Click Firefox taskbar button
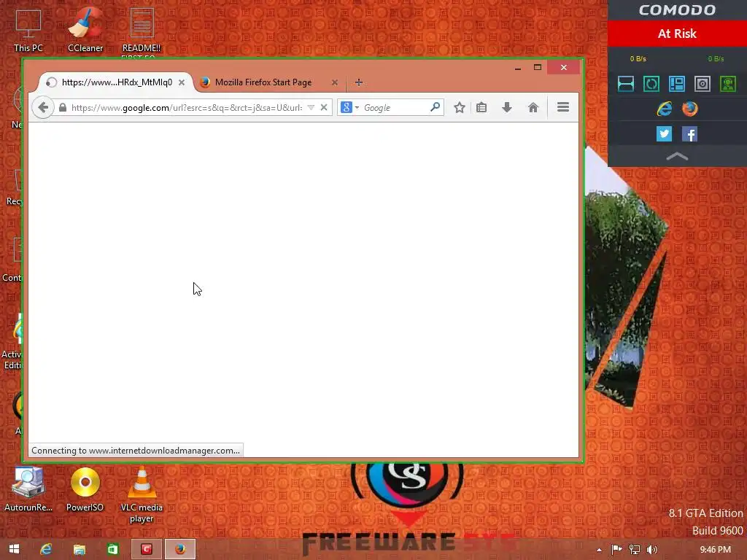Screen dimensions: 747x560 coord(180,549)
